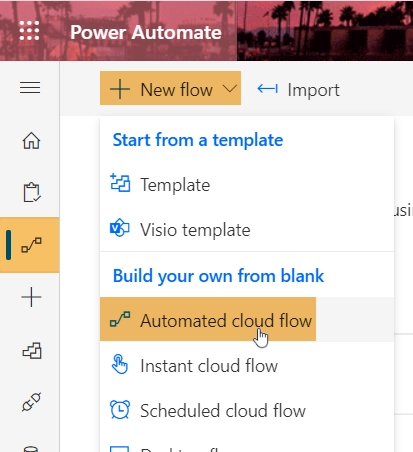Click the New flow button label
Viewport: 413px width, 452px height.
[x=176, y=90]
